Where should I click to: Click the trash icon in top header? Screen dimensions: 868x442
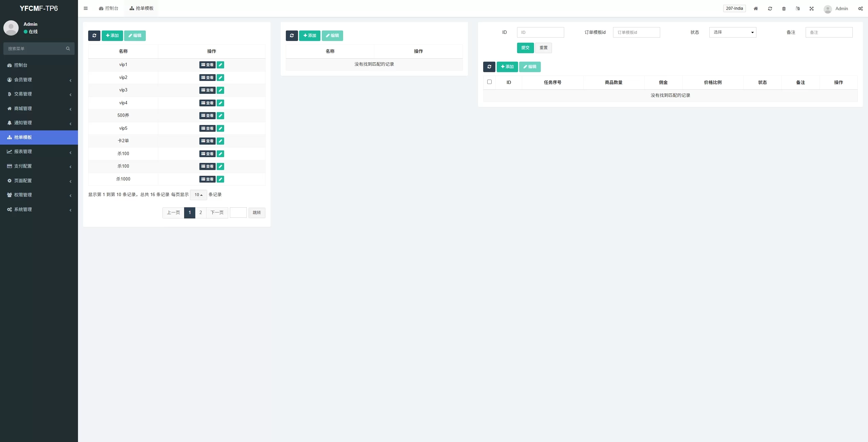[784, 8]
